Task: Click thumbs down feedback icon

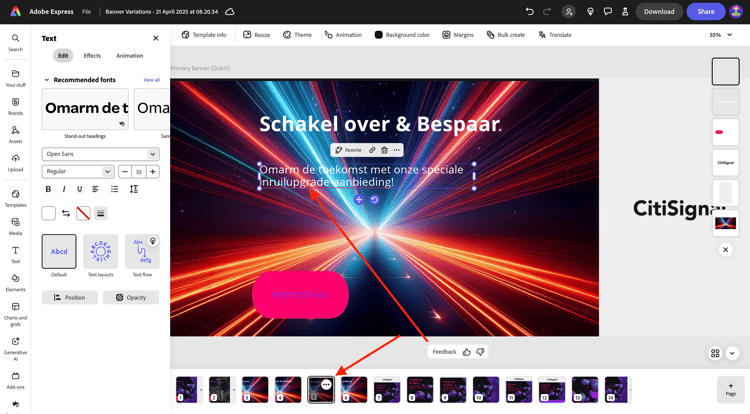Action: [480, 352]
